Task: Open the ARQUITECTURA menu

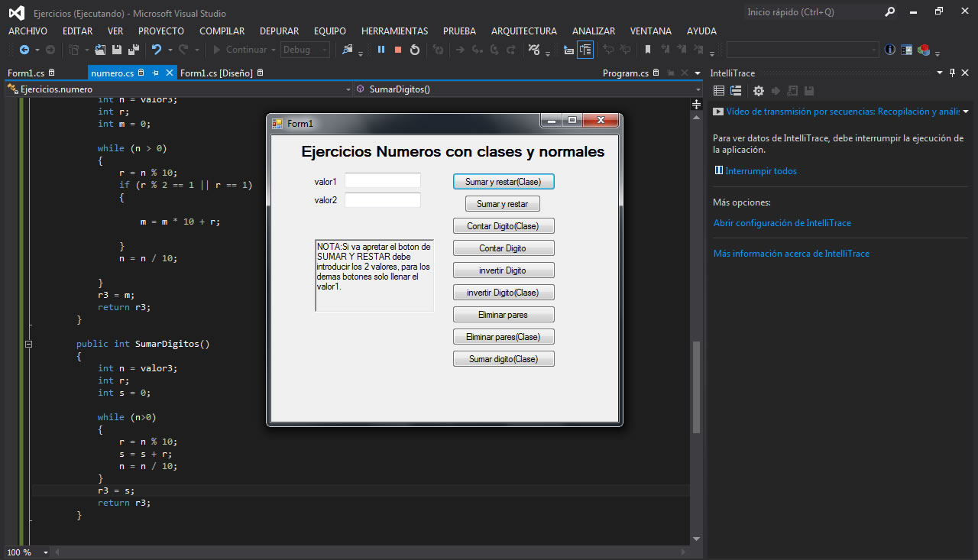Action: pos(524,31)
